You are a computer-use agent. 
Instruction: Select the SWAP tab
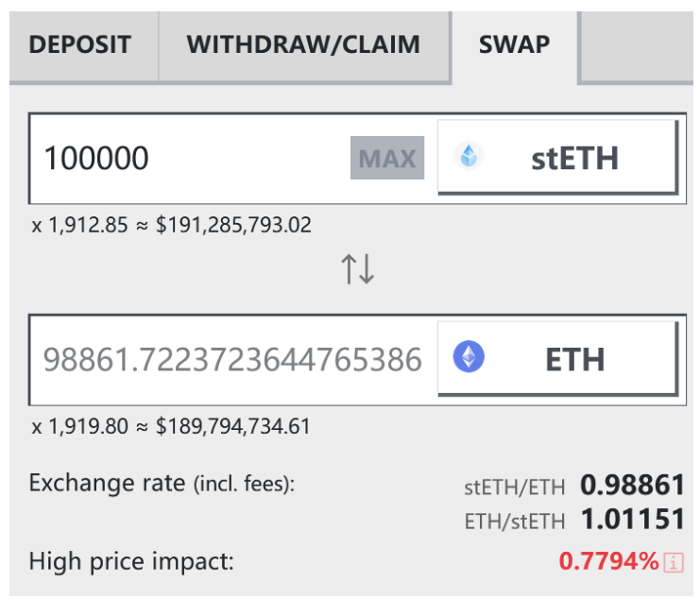point(514,45)
